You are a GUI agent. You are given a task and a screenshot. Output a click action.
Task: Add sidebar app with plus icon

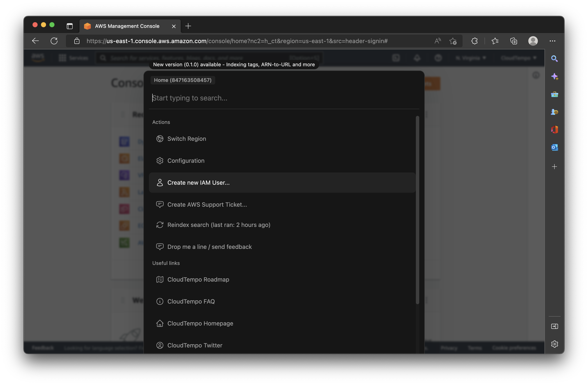click(554, 167)
